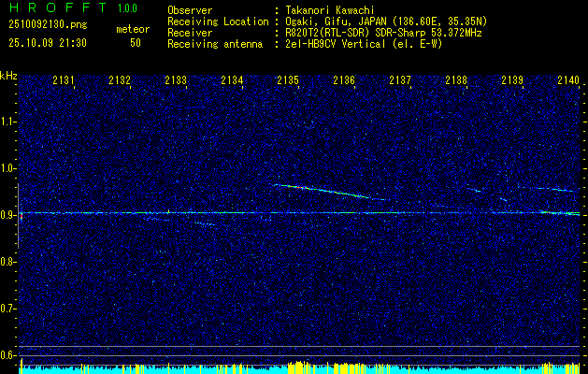Viewport: 588px width, 374px height.
Task: Click the 'Observer' field label
Action: 190,10
